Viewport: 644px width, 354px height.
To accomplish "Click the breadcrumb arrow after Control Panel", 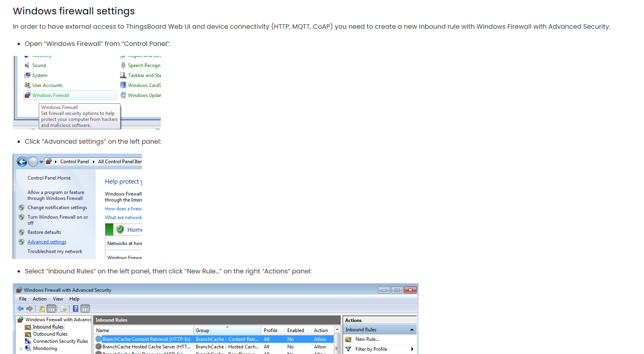I will 94,162.
